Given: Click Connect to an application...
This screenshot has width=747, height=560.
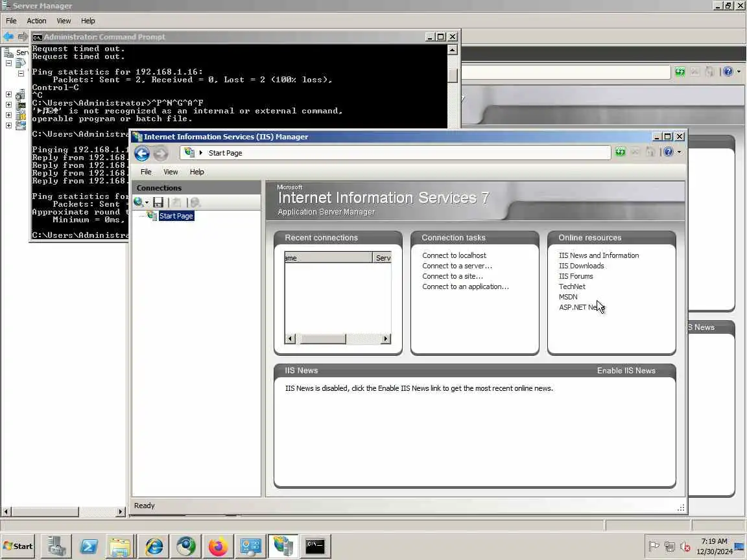Looking at the screenshot, I should (x=466, y=286).
